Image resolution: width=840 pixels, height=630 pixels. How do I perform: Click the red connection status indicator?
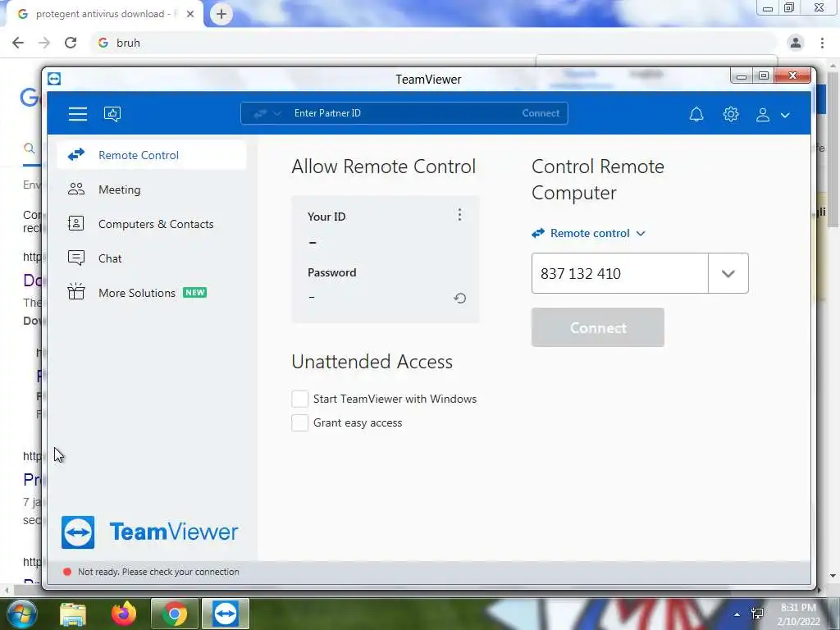coord(67,572)
